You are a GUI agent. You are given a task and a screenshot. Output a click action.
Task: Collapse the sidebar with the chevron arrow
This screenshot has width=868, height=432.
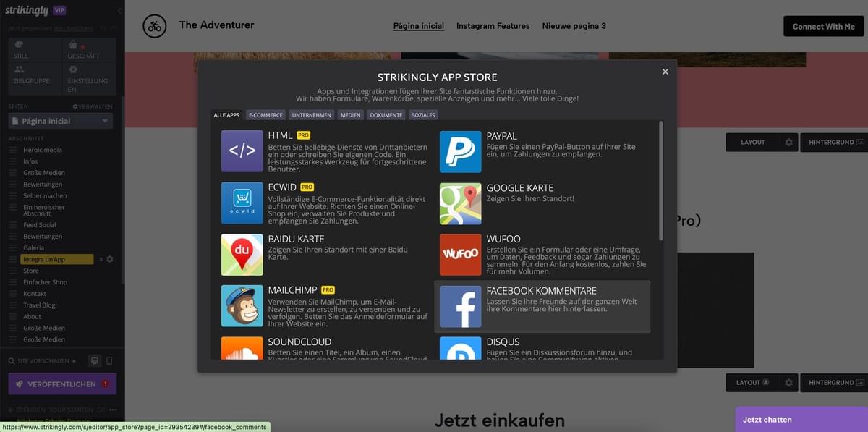click(x=119, y=10)
